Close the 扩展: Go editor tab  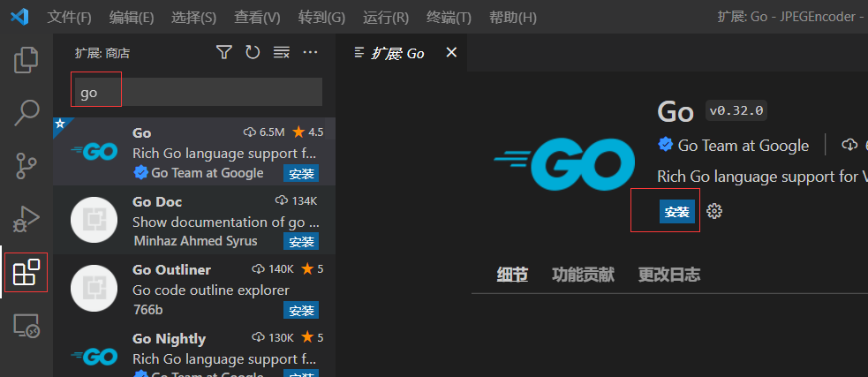pos(452,53)
